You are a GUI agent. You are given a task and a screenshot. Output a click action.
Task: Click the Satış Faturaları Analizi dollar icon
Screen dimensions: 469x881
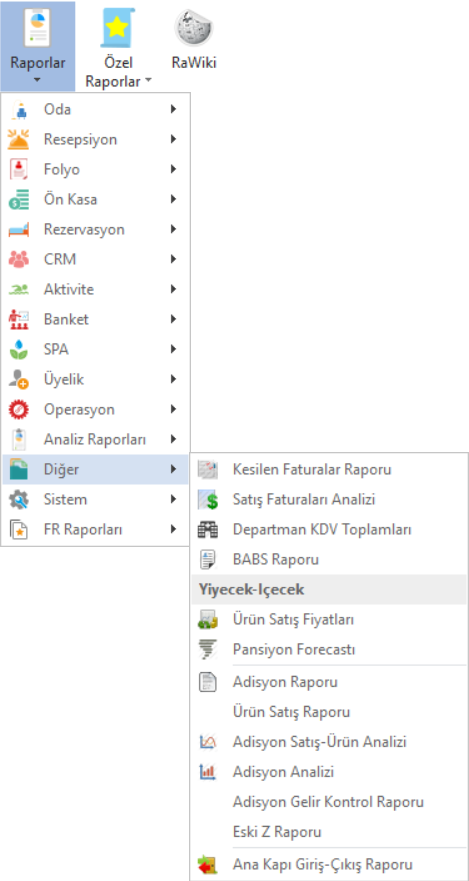point(208,499)
